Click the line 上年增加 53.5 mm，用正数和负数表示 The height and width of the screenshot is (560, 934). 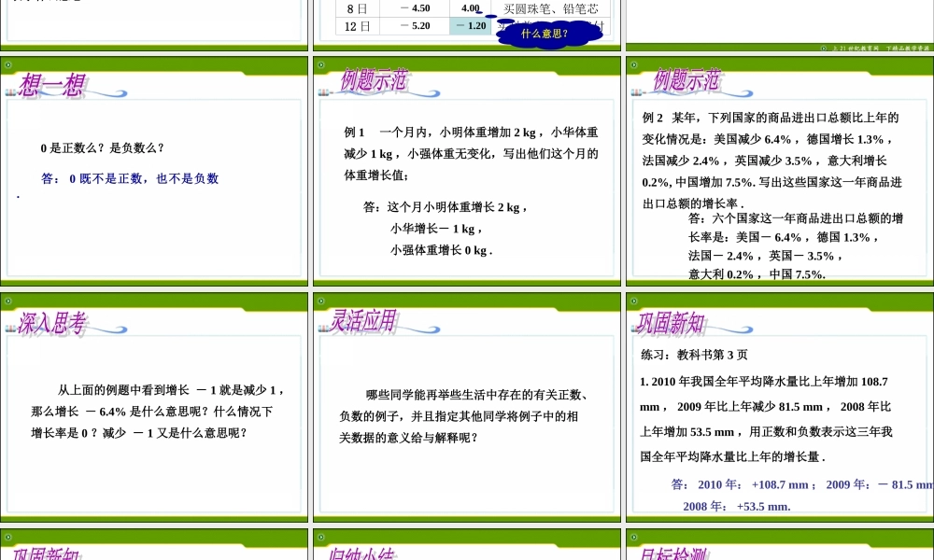[766, 431]
